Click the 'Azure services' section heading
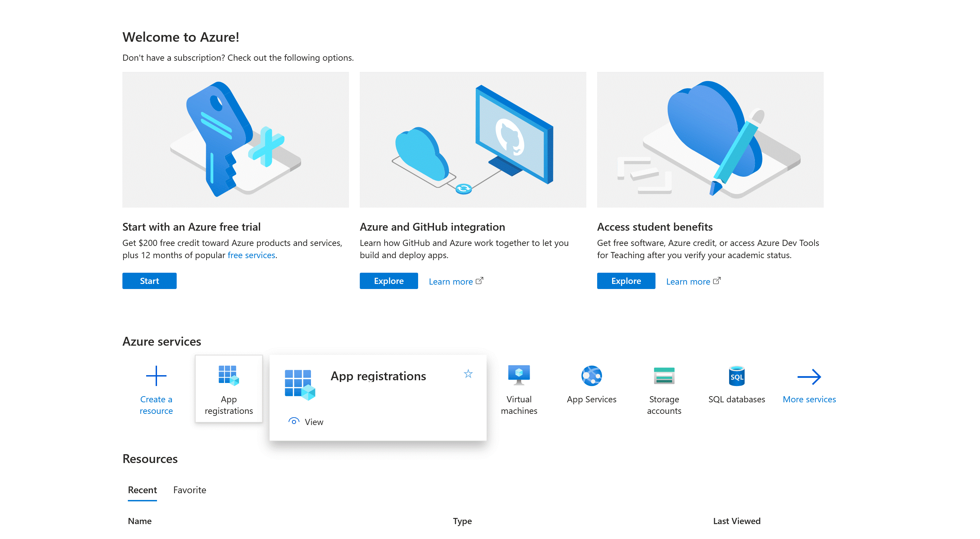980x539 pixels. pos(162,342)
